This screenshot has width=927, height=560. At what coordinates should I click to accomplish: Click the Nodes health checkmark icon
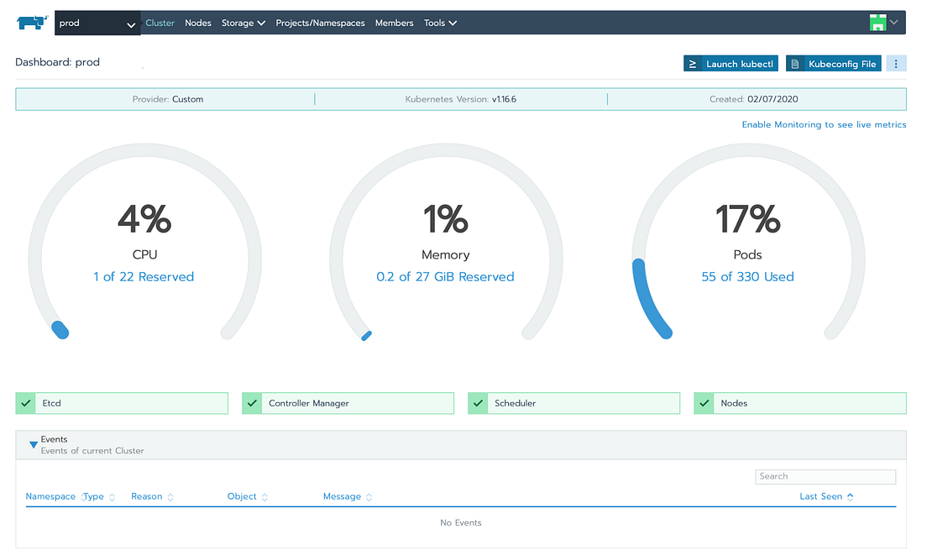click(704, 403)
